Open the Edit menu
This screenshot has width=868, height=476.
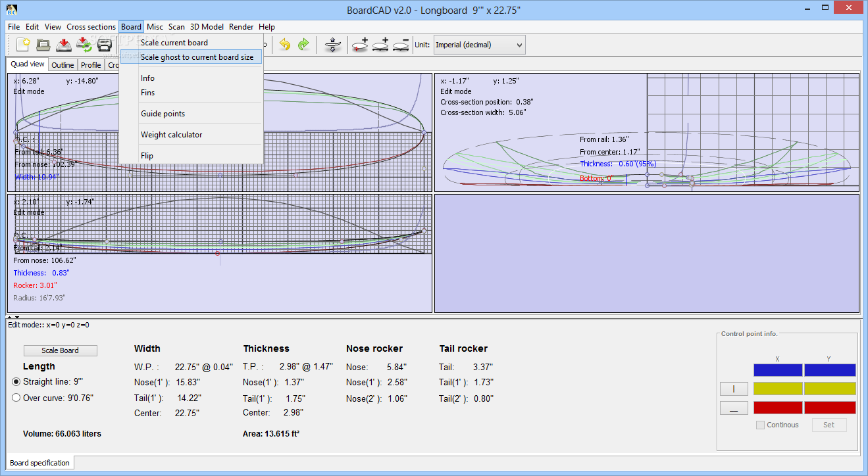point(32,27)
